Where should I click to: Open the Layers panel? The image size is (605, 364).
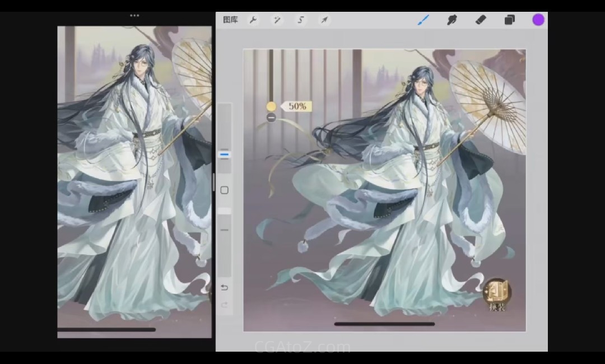[x=509, y=20]
